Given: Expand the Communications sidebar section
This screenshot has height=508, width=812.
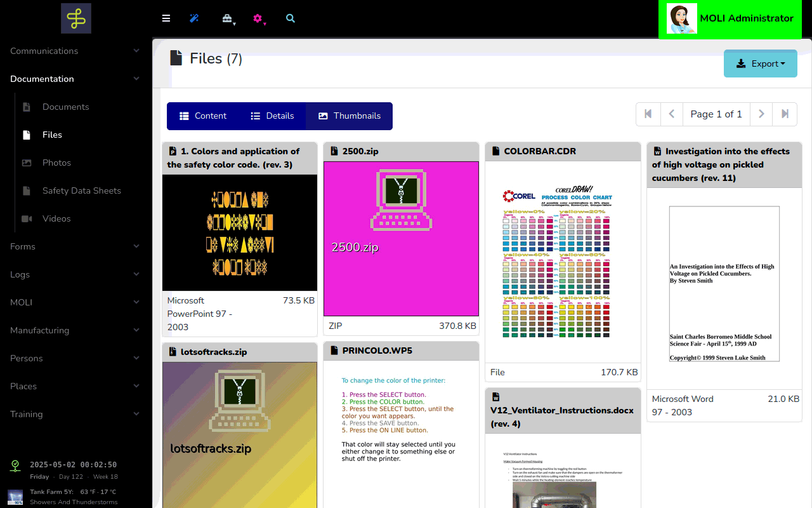Looking at the screenshot, I should pyautogui.click(x=75, y=51).
